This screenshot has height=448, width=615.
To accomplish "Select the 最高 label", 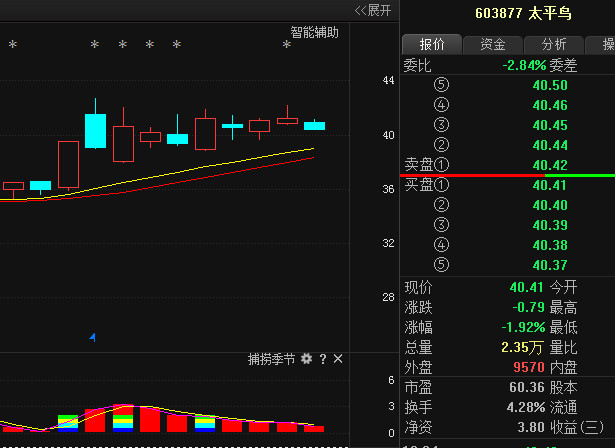I will (563, 307).
